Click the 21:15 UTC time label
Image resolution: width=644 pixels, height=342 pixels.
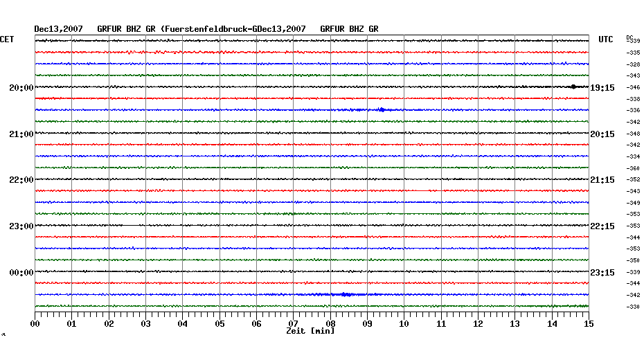[602, 180]
